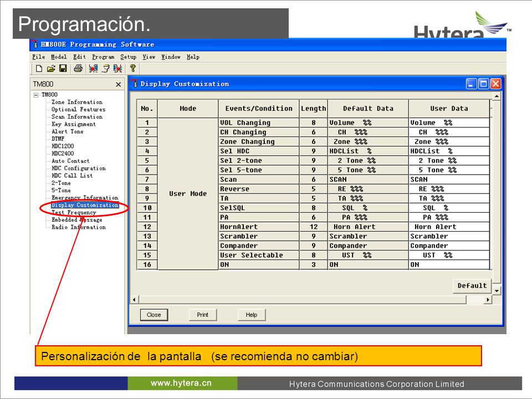Screen dimensions: 532x399
Task: Click the Print button in dialog
Action: (203, 315)
